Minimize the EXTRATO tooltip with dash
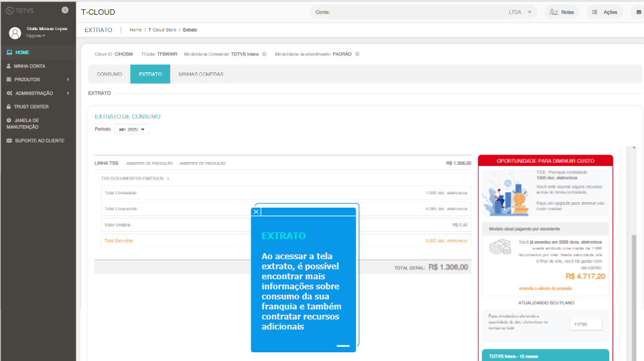The height and width of the screenshot is (361, 644). pyautogui.click(x=343, y=346)
